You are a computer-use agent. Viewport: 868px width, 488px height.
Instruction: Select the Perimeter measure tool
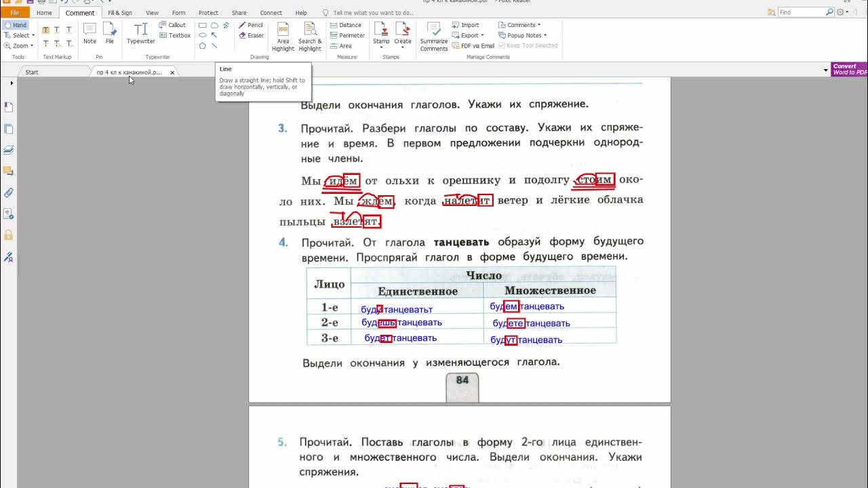347,35
